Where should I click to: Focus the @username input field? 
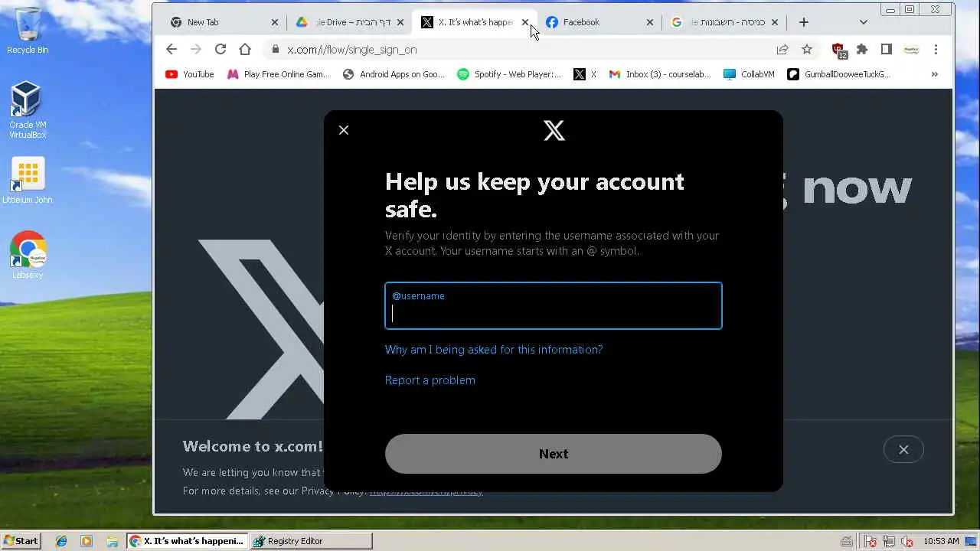[553, 305]
